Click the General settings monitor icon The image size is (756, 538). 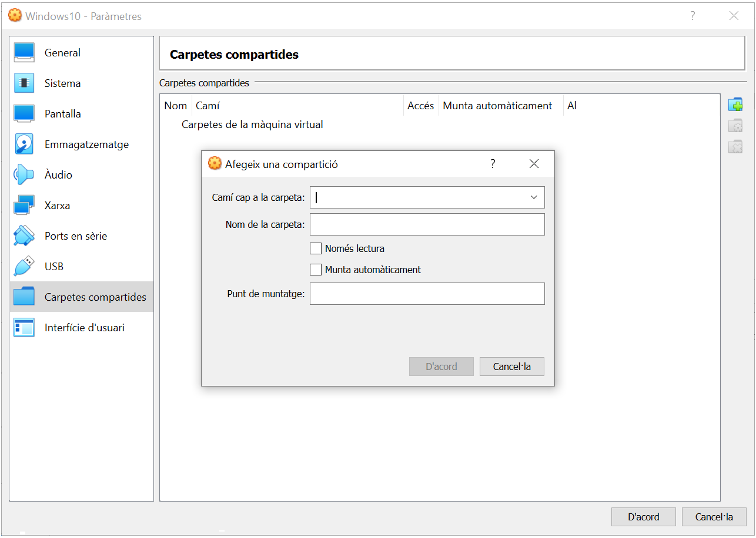tap(24, 53)
